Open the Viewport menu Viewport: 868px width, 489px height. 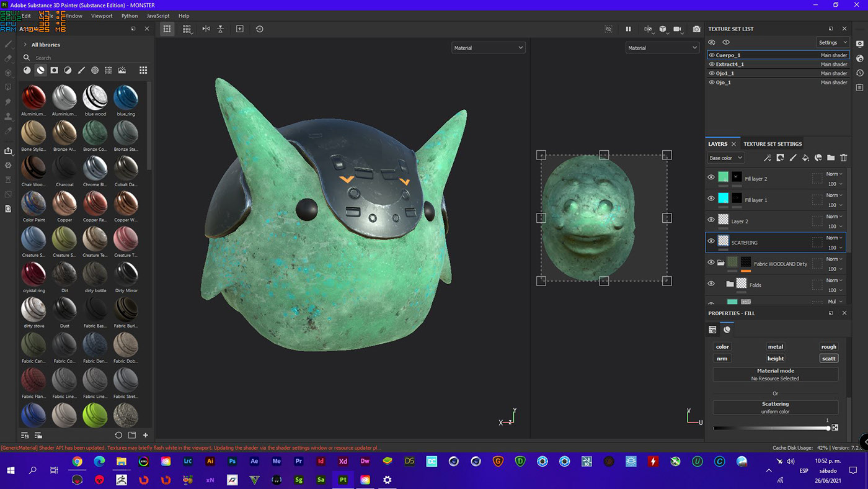pyautogui.click(x=102, y=16)
